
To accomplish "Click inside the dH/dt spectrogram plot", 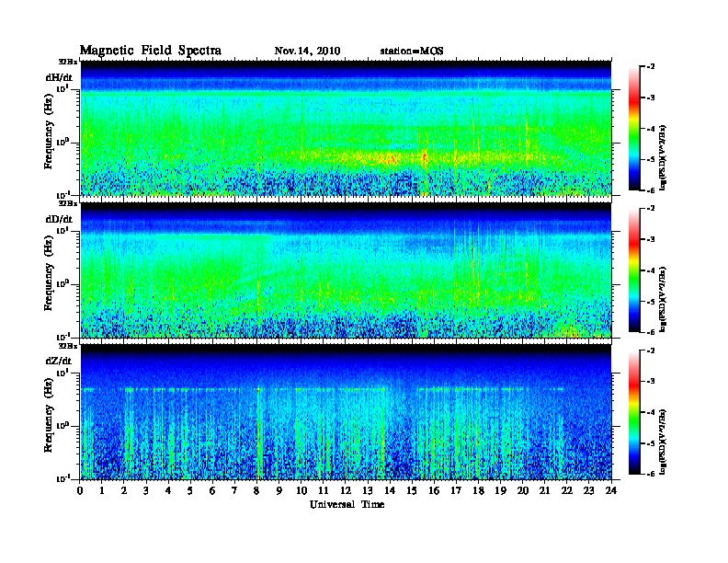I will 346,128.
